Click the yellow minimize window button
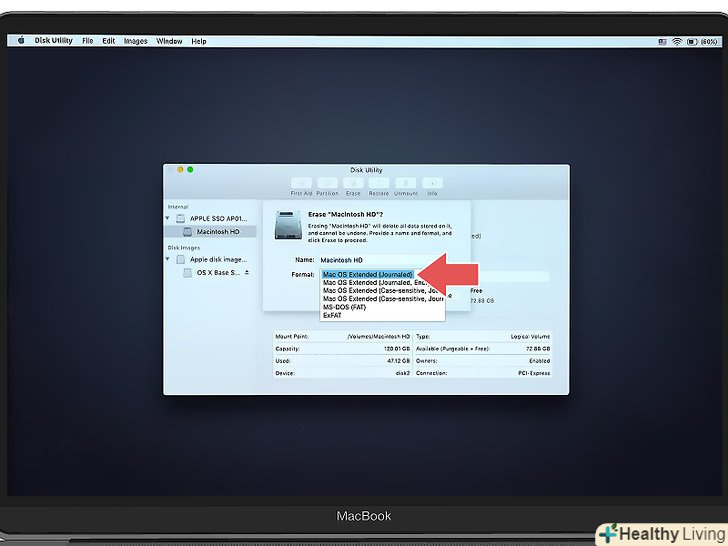The width and height of the screenshot is (728, 546). 180,169
